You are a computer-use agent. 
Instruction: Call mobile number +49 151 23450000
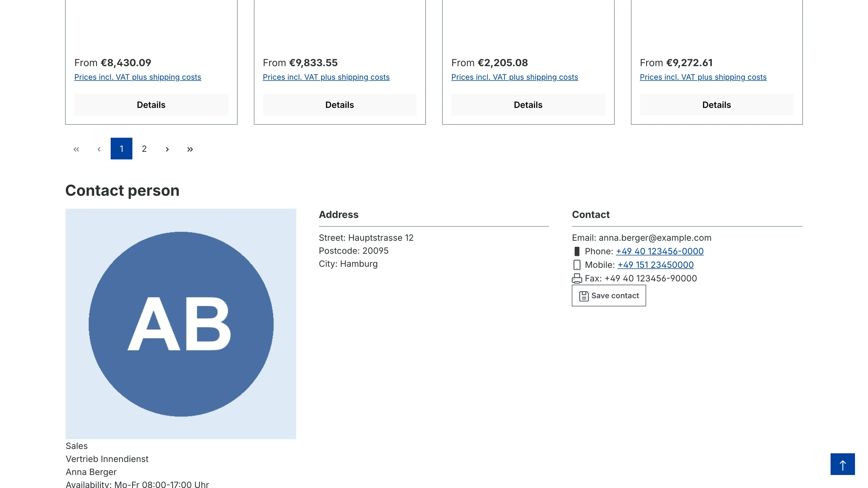pos(655,265)
